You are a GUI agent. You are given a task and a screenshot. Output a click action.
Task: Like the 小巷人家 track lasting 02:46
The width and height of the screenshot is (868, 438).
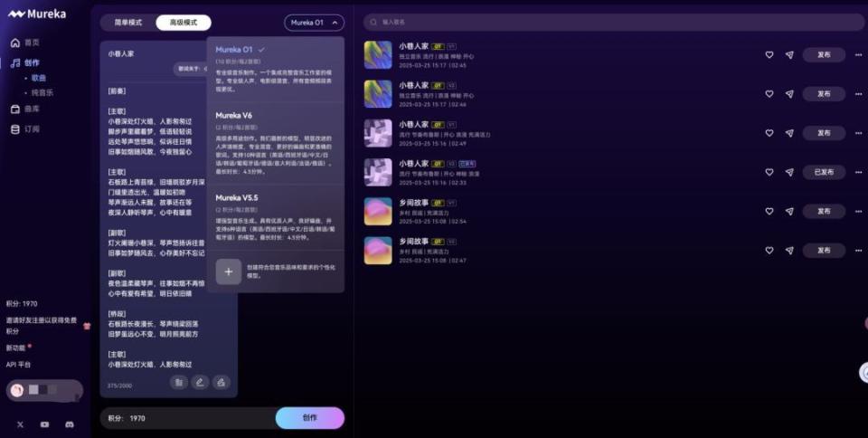coord(769,94)
